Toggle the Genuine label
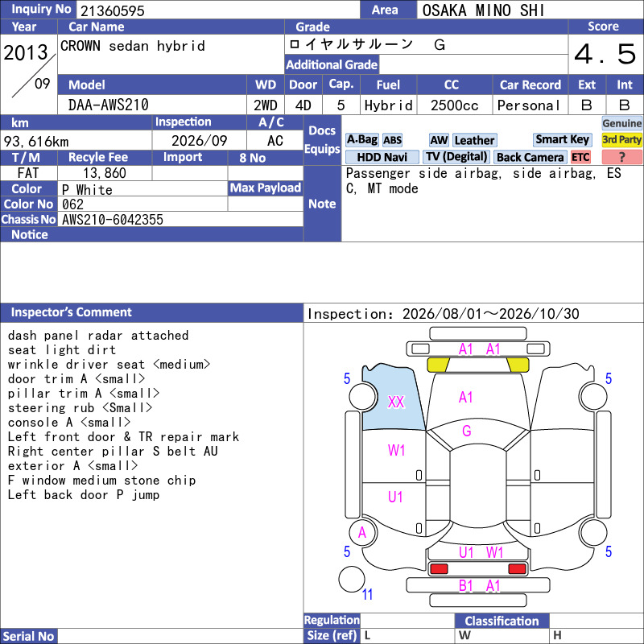644x644 pixels. pyautogui.click(x=621, y=123)
